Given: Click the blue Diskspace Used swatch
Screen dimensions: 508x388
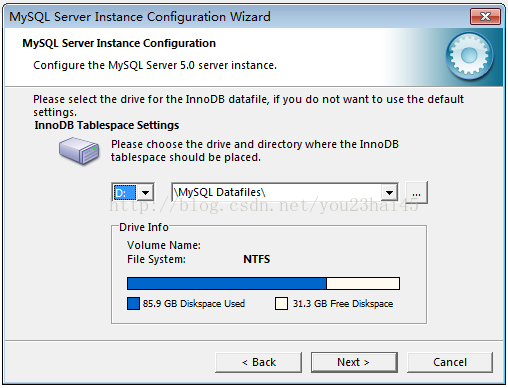Looking at the screenshot, I should [x=133, y=304].
